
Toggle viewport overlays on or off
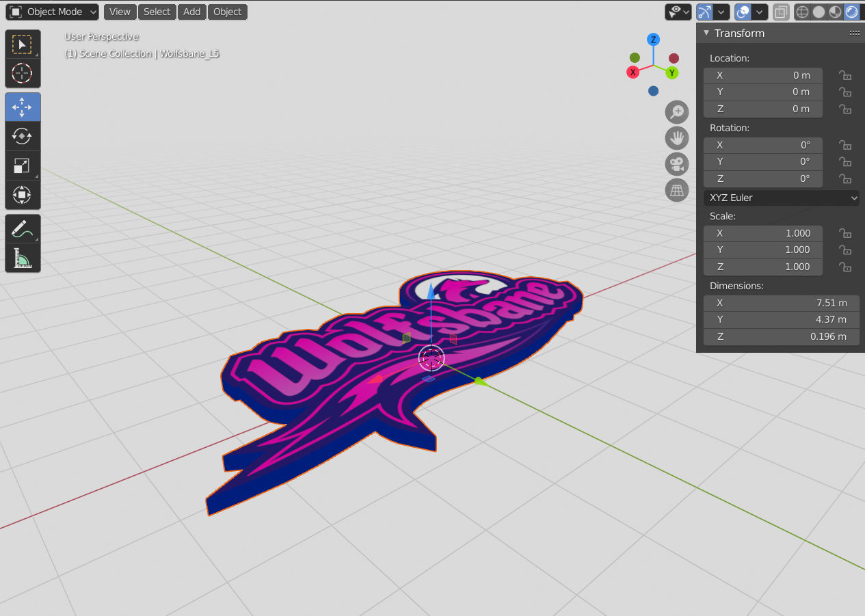(x=743, y=12)
